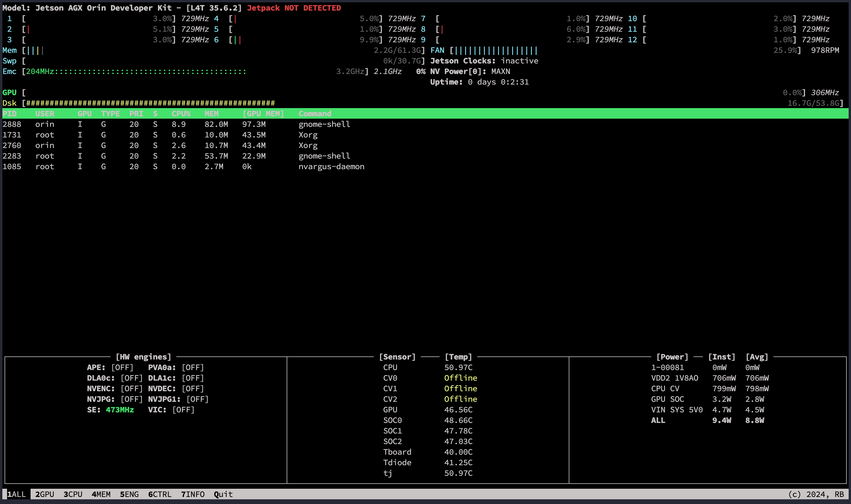Screen dimensions: 851x504
Task: Click the ALL power 9.4W instant value
Action: coord(722,421)
